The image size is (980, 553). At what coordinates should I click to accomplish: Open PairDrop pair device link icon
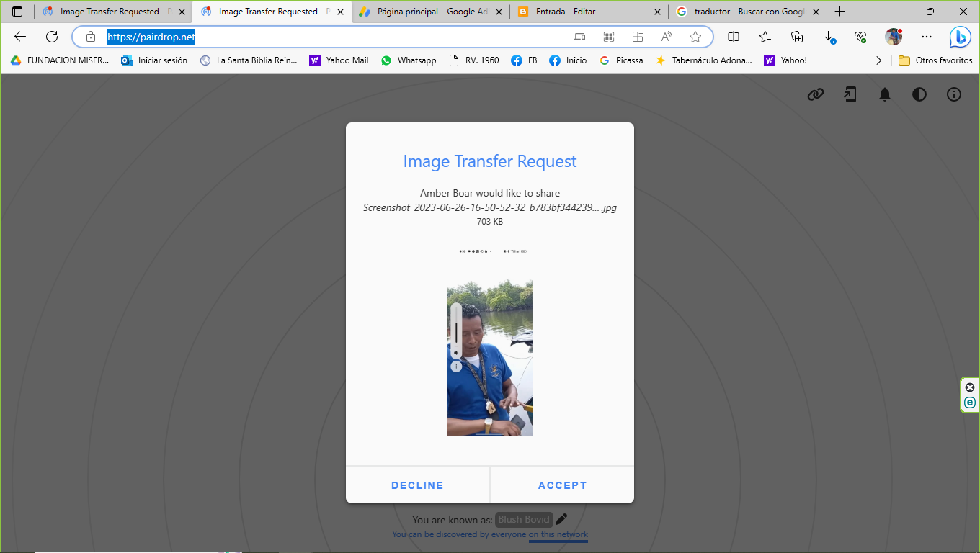pos(815,94)
